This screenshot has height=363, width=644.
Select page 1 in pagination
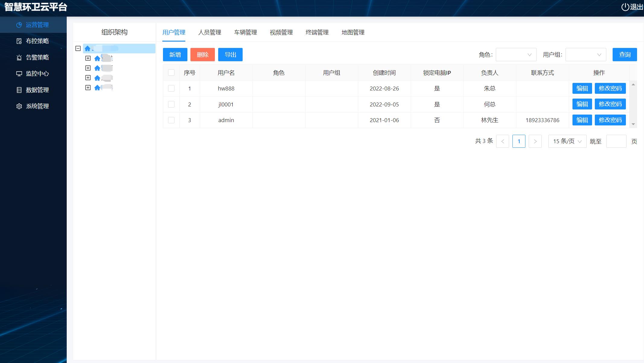[x=519, y=141]
